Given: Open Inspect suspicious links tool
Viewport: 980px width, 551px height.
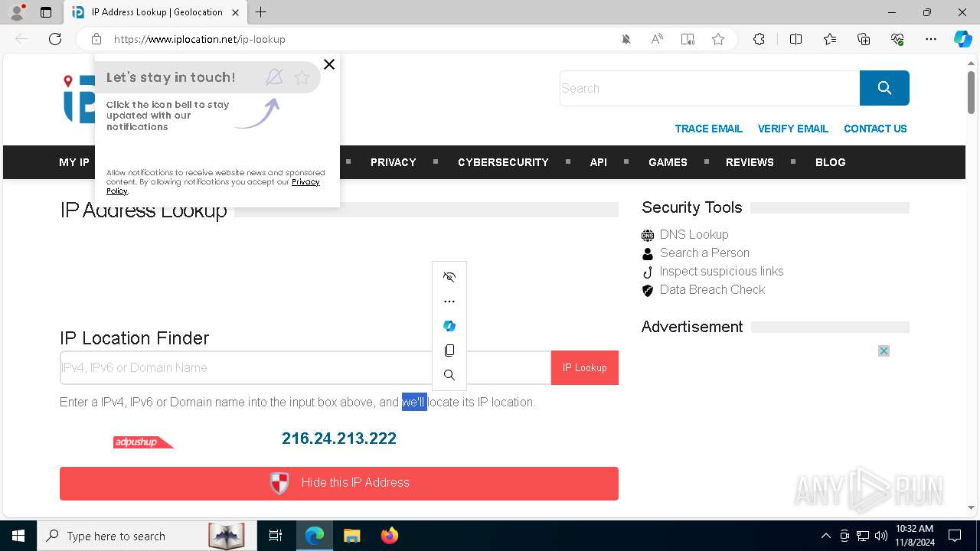Looking at the screenshot, I should click(x=721, y=271).
